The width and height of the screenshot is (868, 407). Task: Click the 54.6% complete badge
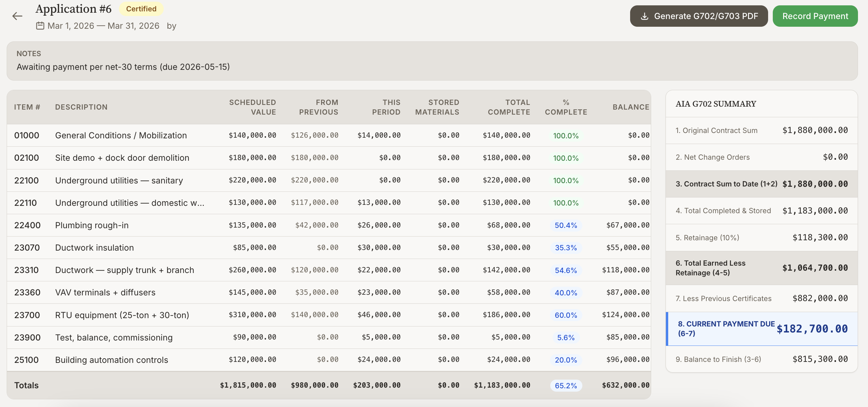566,270
